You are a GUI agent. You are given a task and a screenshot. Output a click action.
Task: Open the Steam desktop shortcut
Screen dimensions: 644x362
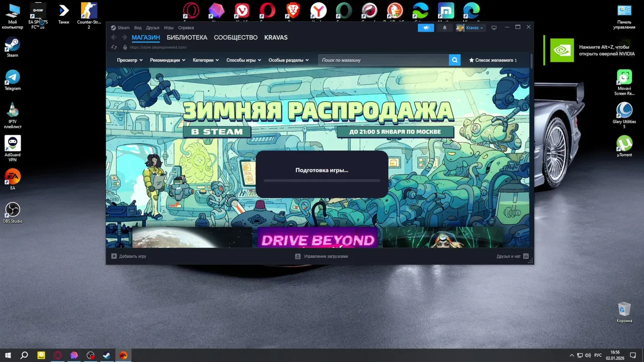tap(12, 47)
